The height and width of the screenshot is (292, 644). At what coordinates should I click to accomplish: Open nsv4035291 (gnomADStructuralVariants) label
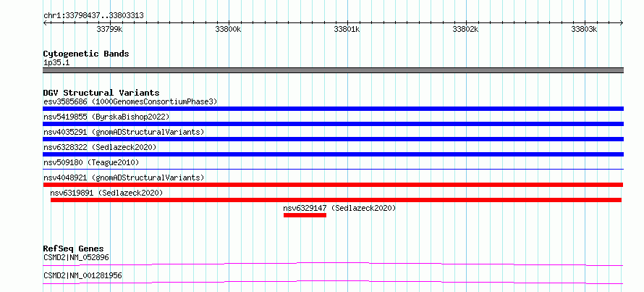point(124,132)
